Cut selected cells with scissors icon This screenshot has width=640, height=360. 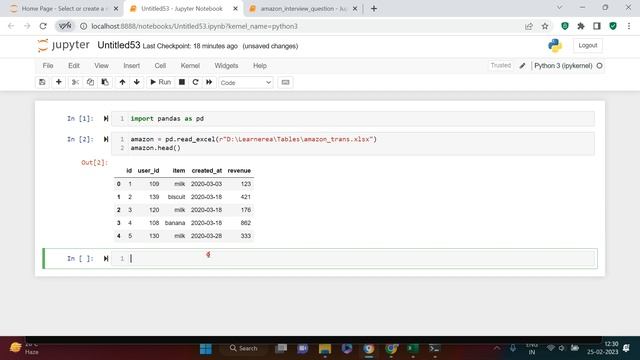click(x=75, y=82)
